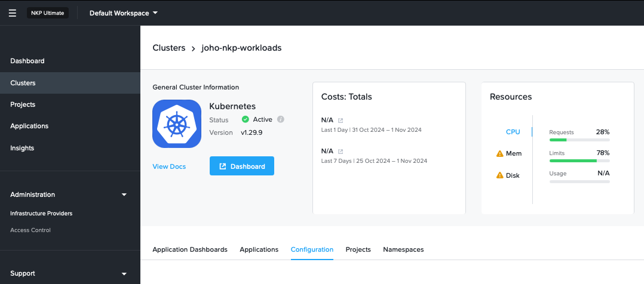The height and width of the screenshot is (284, 644).
Task: Open the status info tooltip icon
Action: (x=281, y=119)
